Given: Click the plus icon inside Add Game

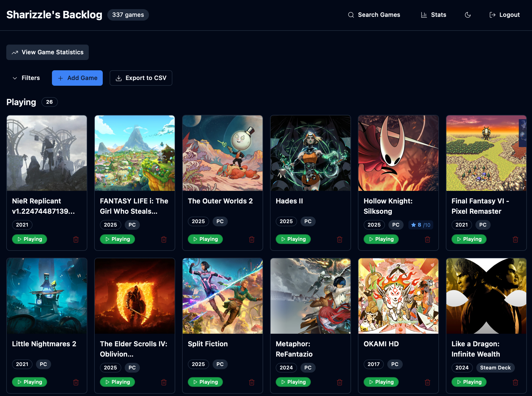Looking at the screenshot, I should coord(61,78).
